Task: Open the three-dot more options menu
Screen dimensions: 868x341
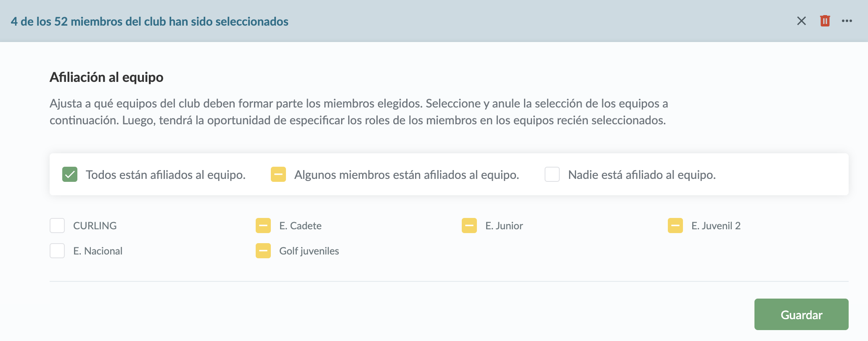Action: pos(847,21)
